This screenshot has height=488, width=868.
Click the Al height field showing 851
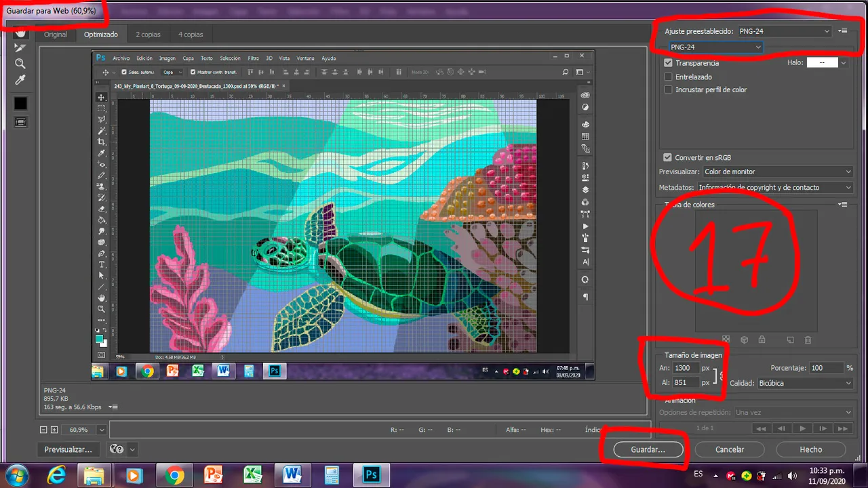pos(686,383)
